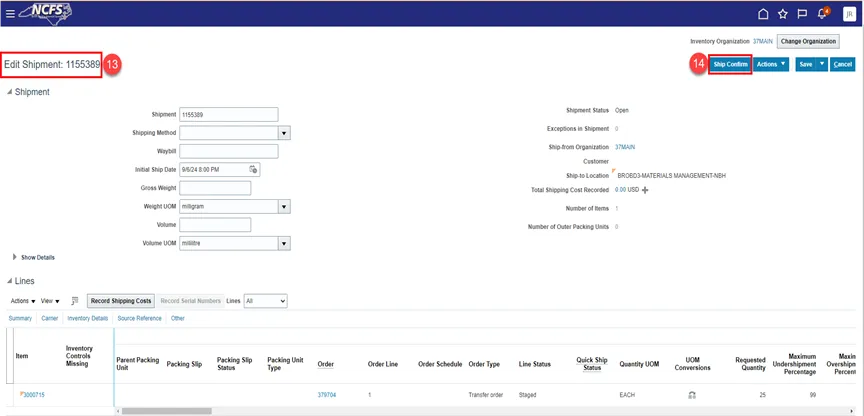The image size is (864, 416).
Task: Click the plus icon beside shipping cost
Action: tap(645, 189)
